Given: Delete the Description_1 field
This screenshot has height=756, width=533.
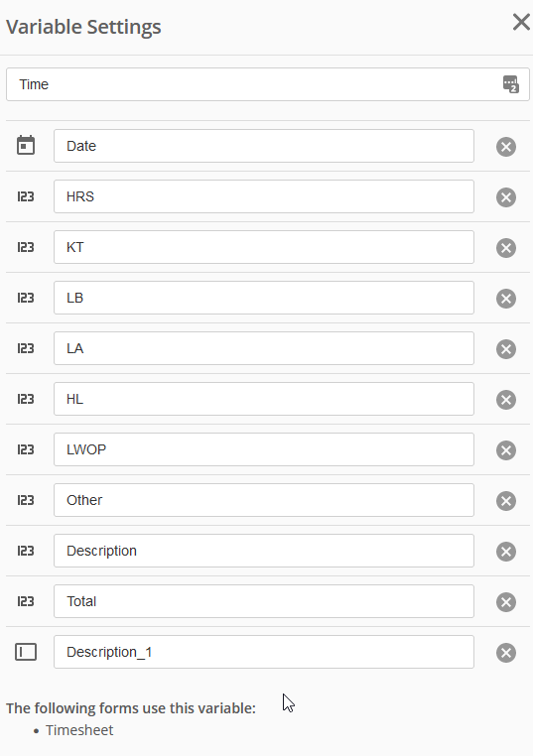Looking at the screenshot, I should pos(506,653).
